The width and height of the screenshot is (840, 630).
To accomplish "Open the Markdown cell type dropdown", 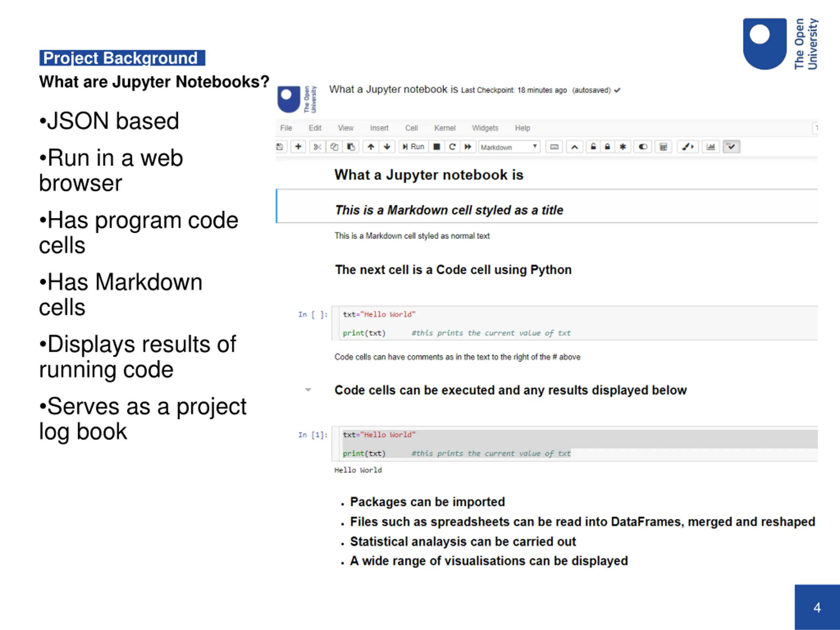I will [509, 147].
